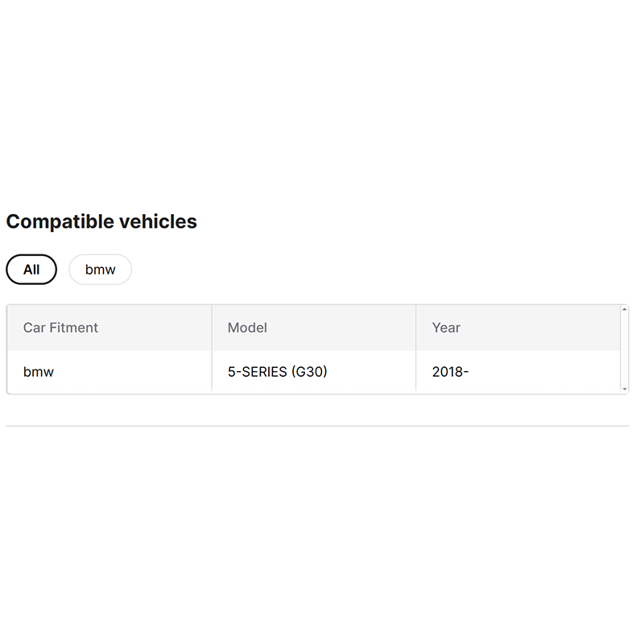
Task: Click the word "vehicles" in the heading
Action: tap(159, 221)
